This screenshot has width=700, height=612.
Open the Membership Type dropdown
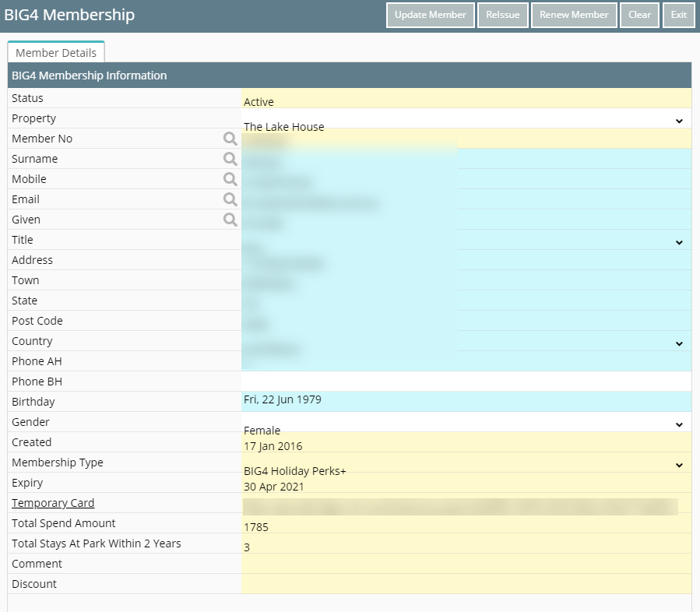coord(466,463)
